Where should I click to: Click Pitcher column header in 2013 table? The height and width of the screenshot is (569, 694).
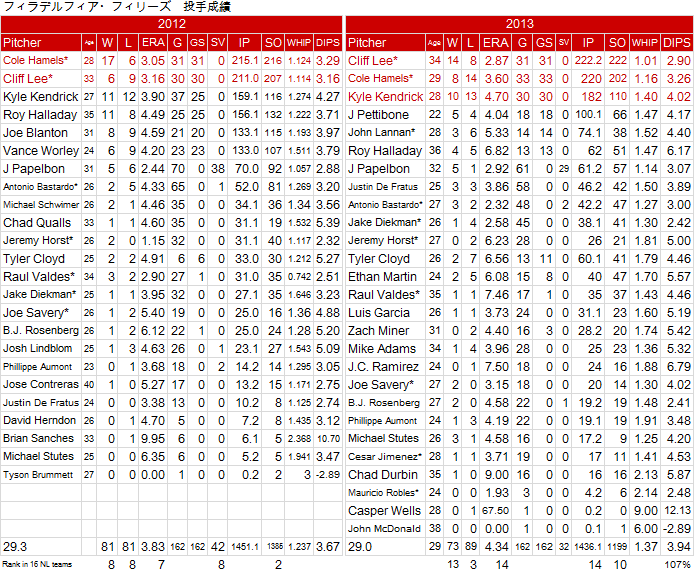pos(386,42)
